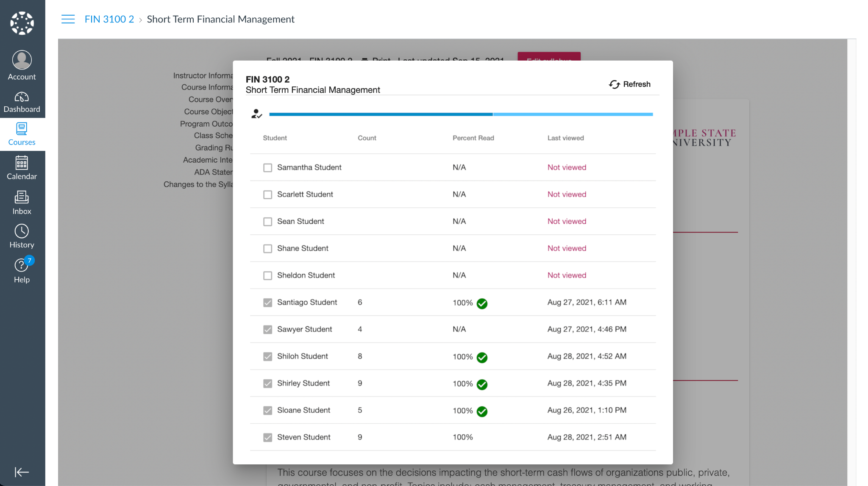868x486 pixels.
Task: Sort by the Percent Read column
Action: [473, 138]
